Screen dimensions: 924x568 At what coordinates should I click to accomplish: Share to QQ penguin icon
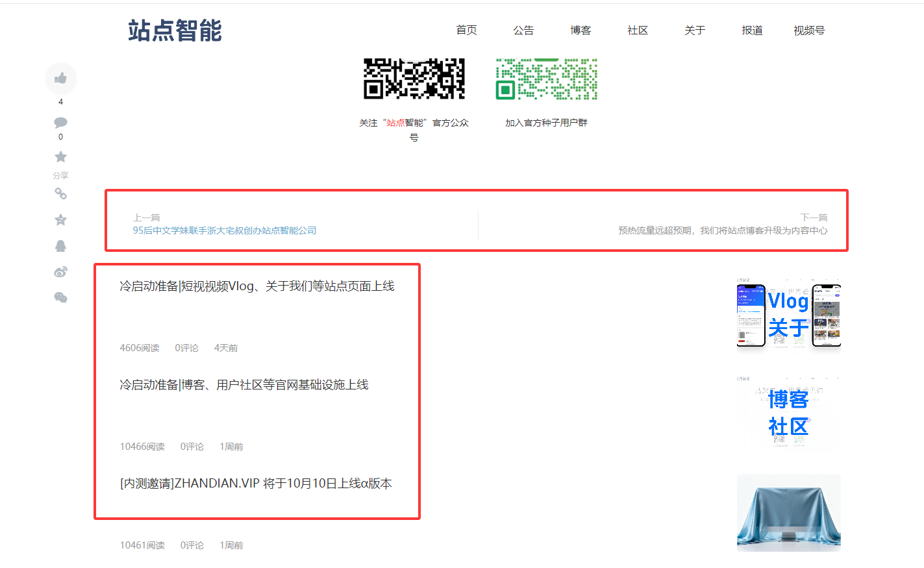(x=61, y=245)
